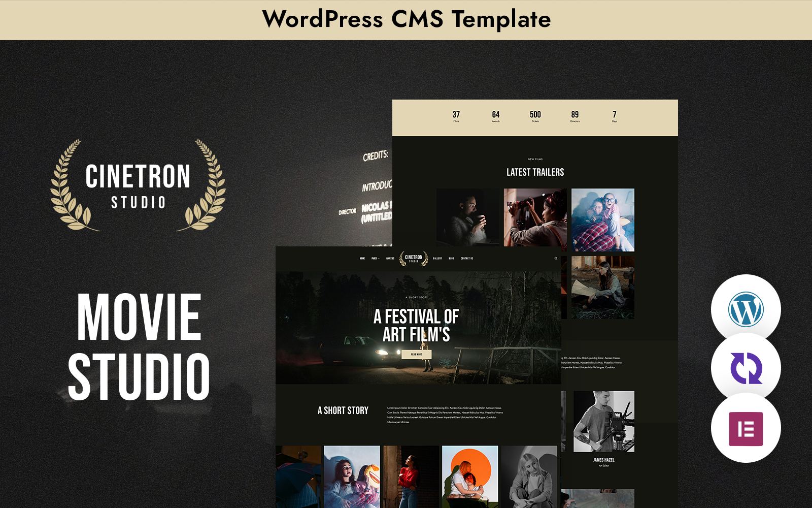Click the WordPress logo badge
This screenshot has height=508, width=812.
coord(746,309)
